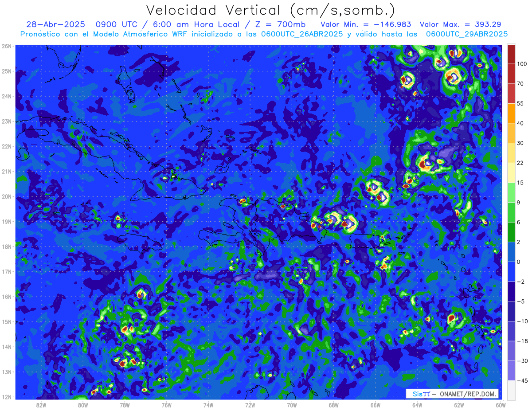Click the '24N' latitude label
The height and width of the screenshot is (411, 532).
[7, 96]
